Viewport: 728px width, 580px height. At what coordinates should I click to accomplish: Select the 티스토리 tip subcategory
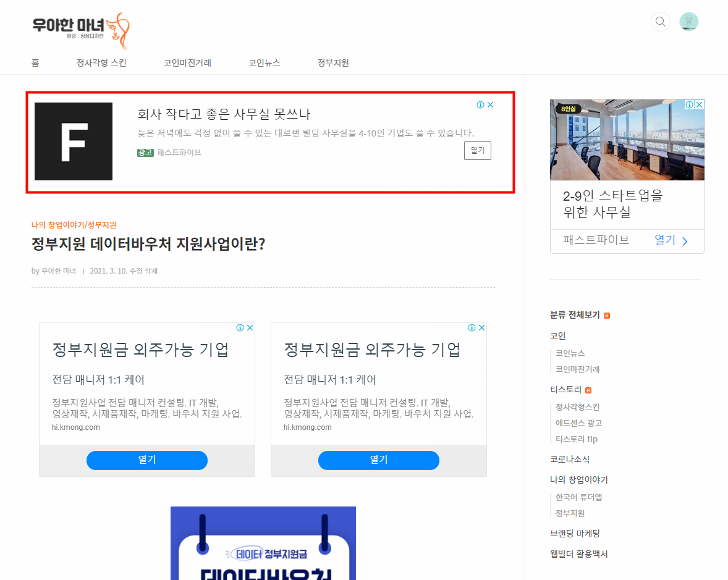(x=576, y=439)
